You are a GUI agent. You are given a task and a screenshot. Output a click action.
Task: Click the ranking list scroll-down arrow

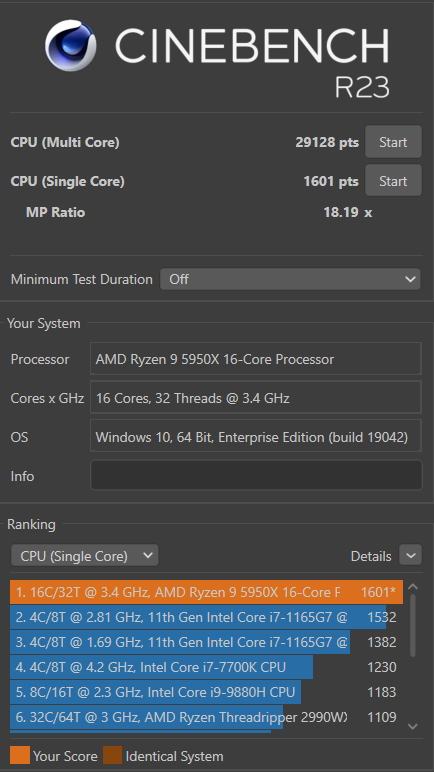pos(413,726)
